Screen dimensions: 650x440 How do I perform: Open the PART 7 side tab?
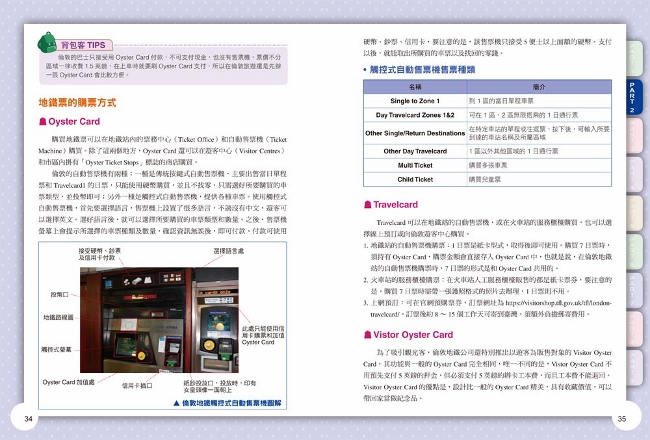click(634, 290)
